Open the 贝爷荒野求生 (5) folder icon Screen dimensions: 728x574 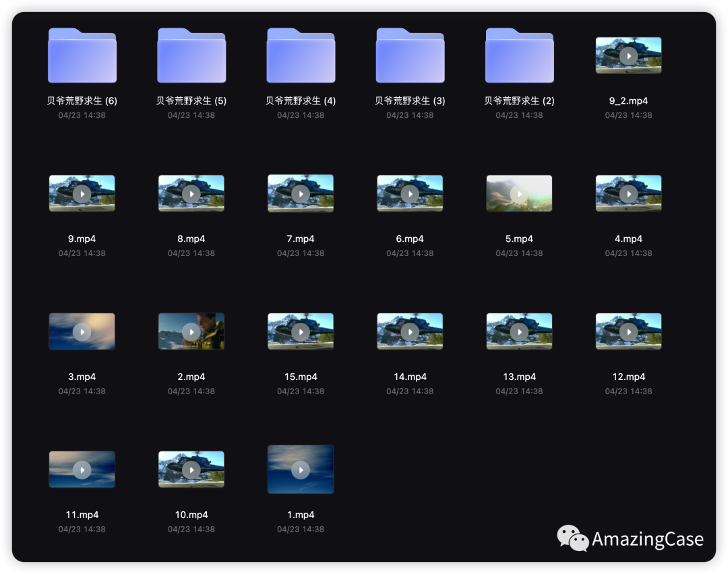[191, 55]
